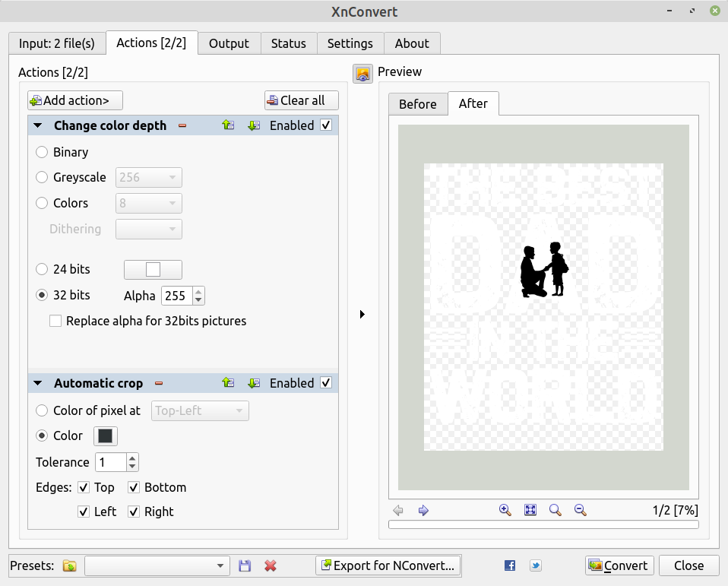The height and width of the screenshot is (586, 728).
Task: Move Automatic crop action up
Action: coord(228,383)
